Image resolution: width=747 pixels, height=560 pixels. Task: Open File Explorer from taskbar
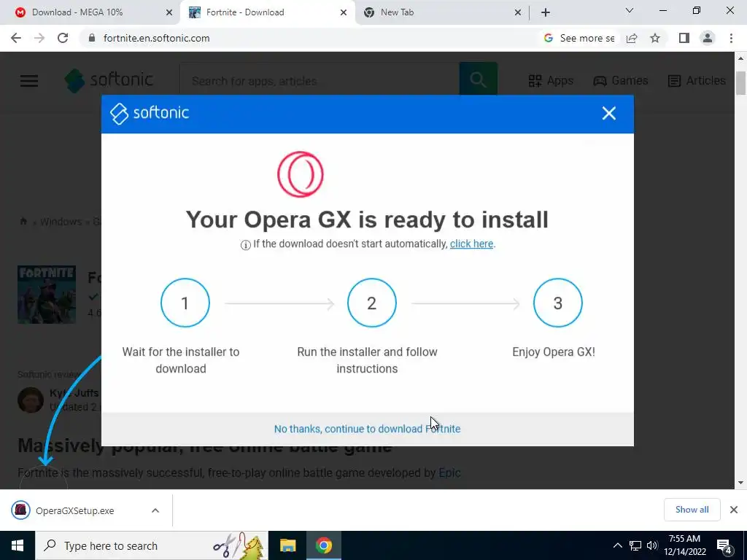[x=287, y=545]
